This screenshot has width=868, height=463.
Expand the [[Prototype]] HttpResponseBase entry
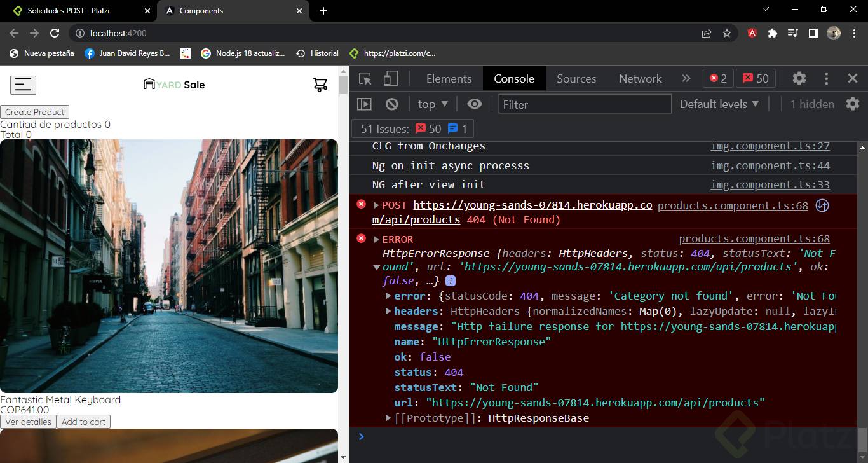(388, 418)
